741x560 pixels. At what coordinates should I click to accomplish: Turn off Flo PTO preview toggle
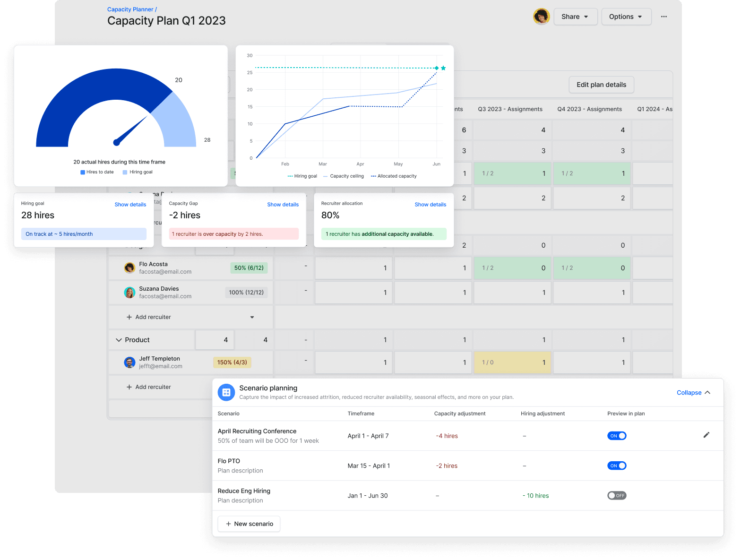(x=617, y=465)
